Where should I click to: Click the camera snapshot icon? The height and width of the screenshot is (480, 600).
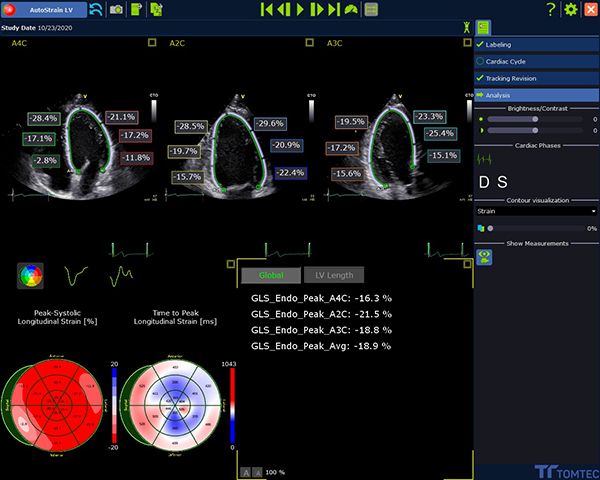coord(117,9)
